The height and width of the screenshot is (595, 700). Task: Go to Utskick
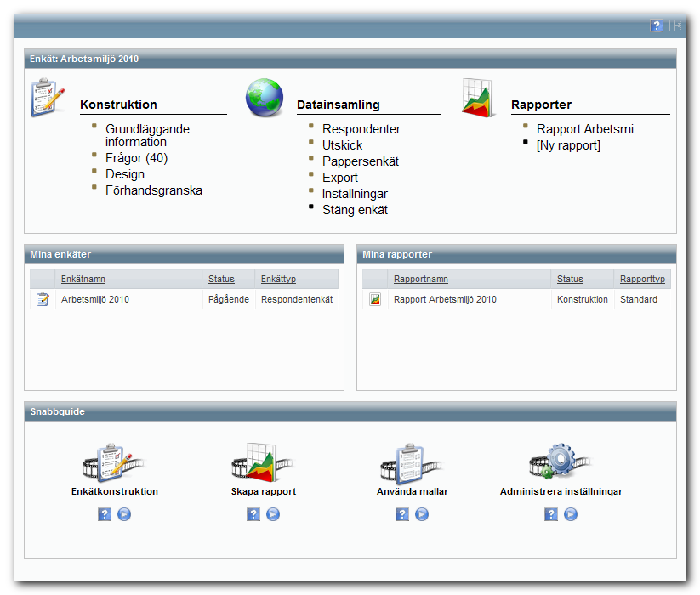[x=343, y=145]
